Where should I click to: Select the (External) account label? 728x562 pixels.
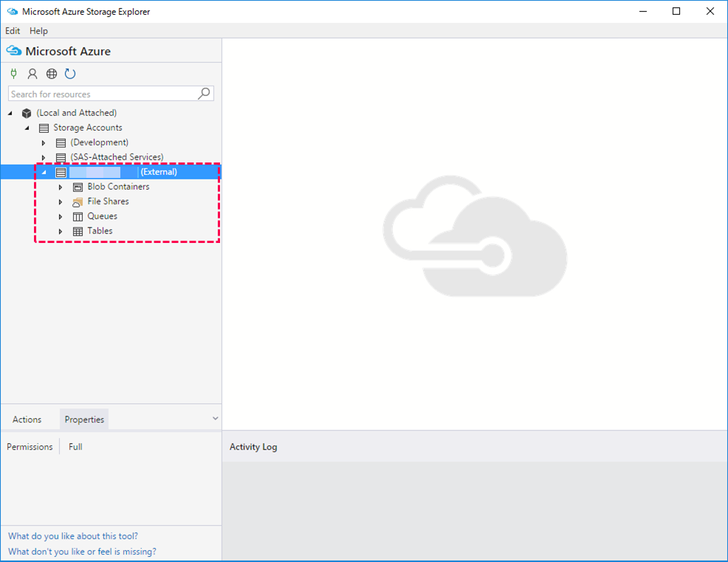pos(159,172)
